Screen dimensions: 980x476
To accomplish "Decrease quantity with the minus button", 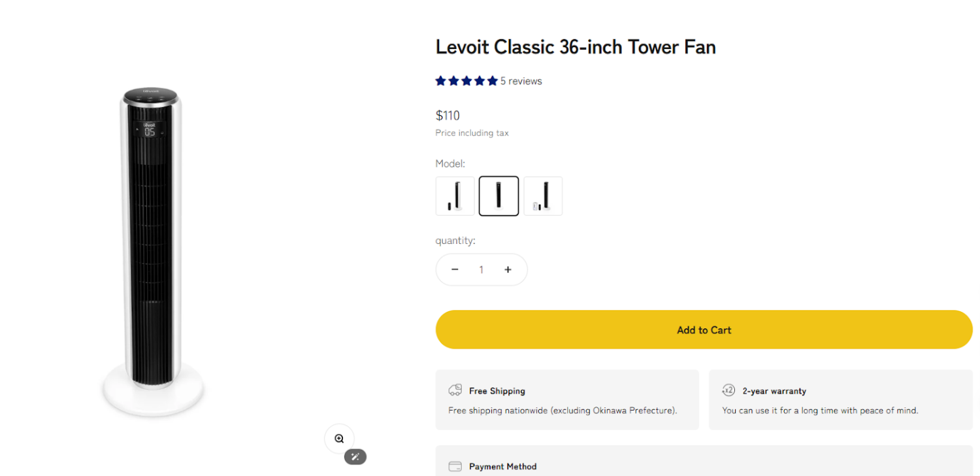I will 455,269.
